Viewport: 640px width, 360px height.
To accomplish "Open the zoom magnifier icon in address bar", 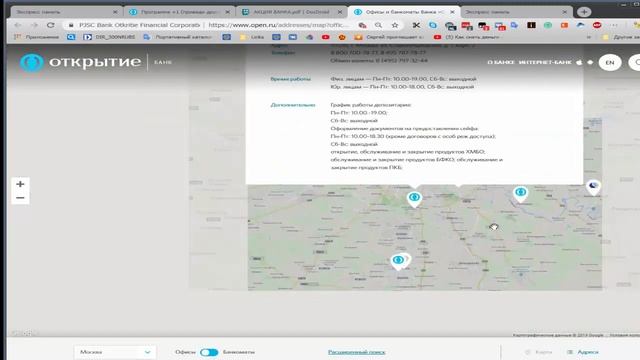I will (x=378, y=25).
